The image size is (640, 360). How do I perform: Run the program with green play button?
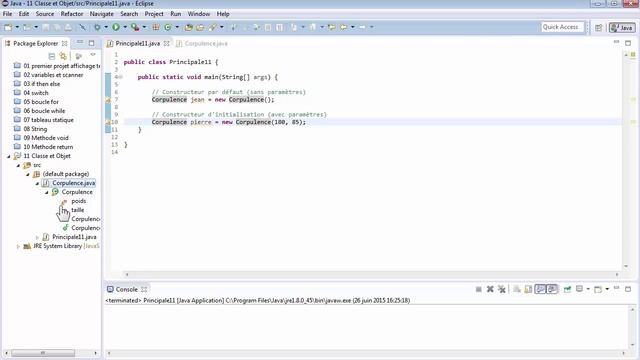click(x=116, y=27)
